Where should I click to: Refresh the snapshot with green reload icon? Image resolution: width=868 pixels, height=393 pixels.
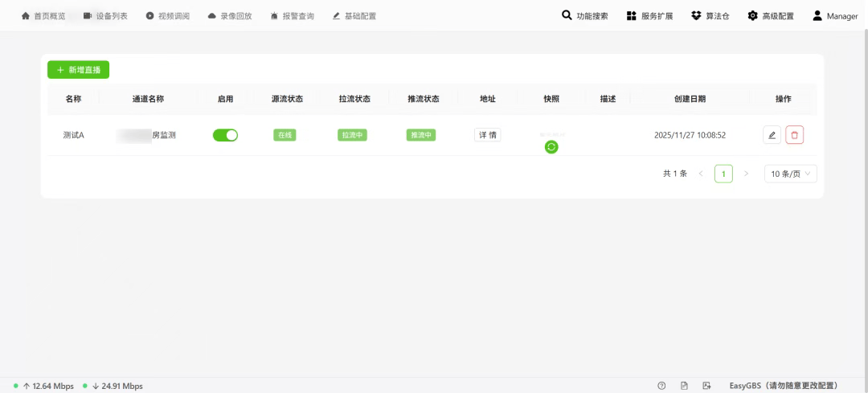point(551,146)
